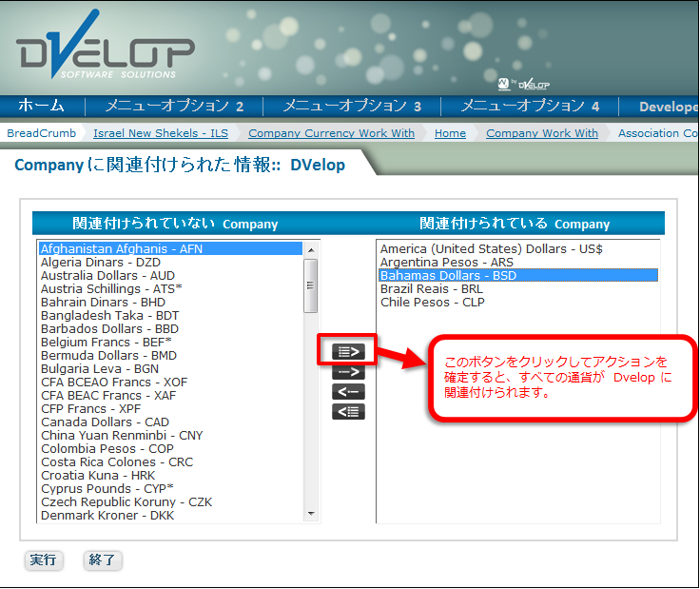Image resolution: width=700 pixels, height=589 pixels.
Task: Select CFA BEAC Francs - XAF
Action: point(170,396)
